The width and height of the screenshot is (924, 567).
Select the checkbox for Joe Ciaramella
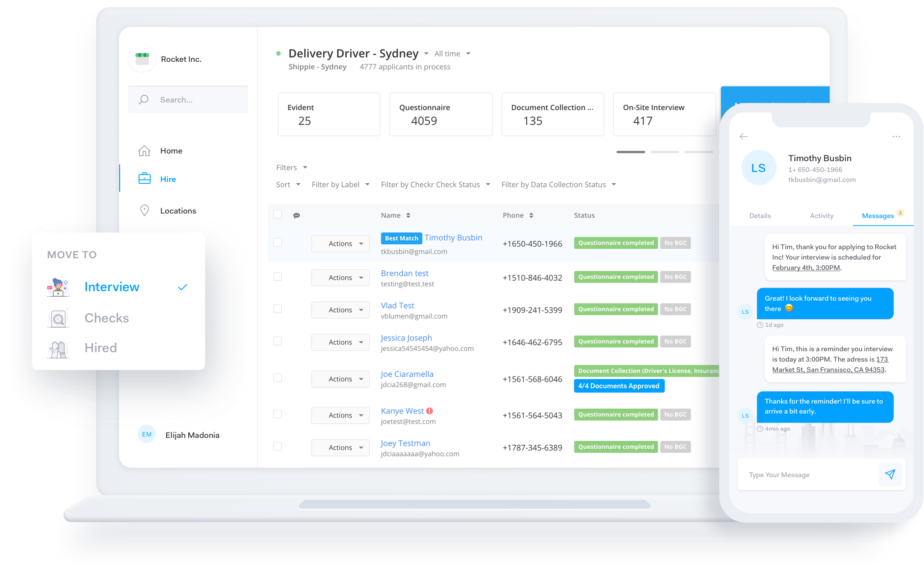point(278,377)
